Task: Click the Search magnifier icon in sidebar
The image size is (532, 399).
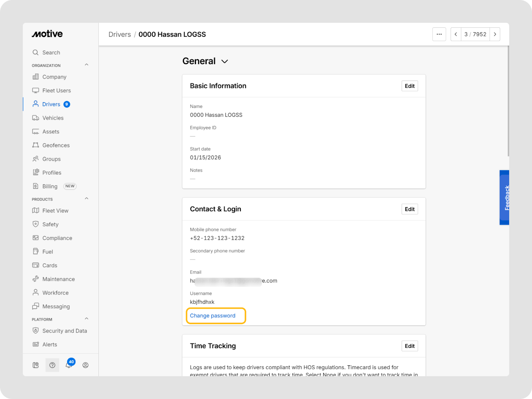Action: [x=36, y=53]
